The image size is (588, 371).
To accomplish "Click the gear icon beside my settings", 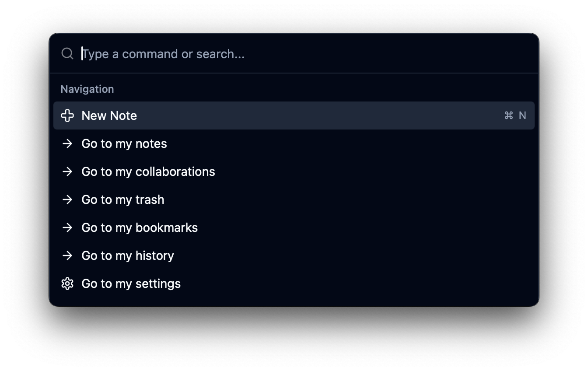I will [x=67, y=283].
